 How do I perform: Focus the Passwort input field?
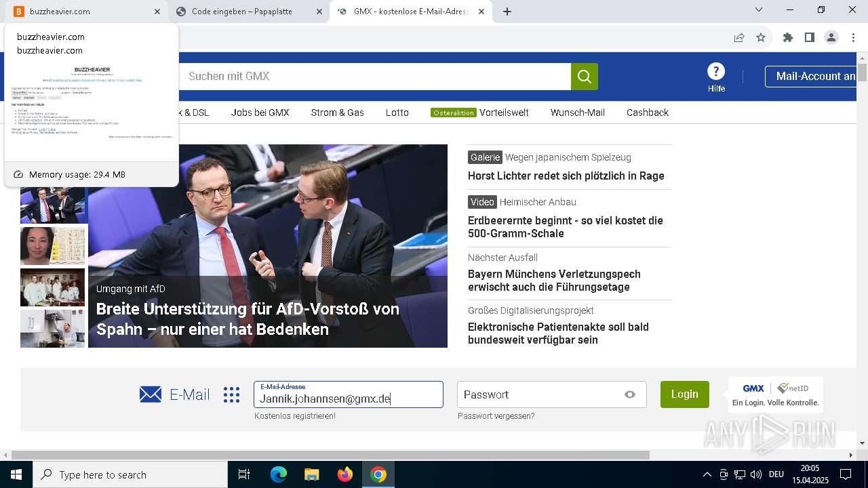coord(552,394)
